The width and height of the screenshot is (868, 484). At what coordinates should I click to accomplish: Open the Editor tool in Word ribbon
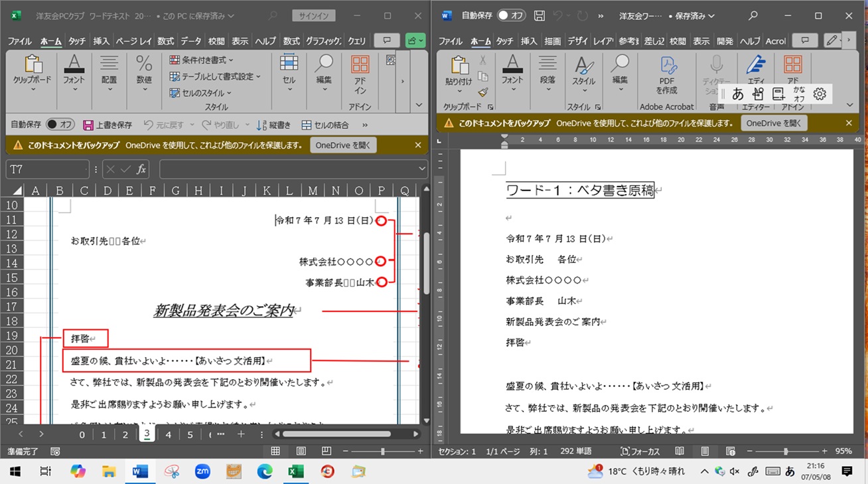click(x=756, y=74)
